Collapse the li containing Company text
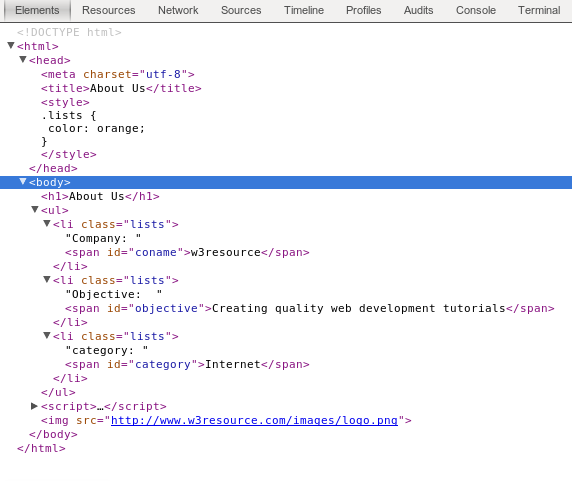This screenshot has height=481, width=572. click(47, 224)
